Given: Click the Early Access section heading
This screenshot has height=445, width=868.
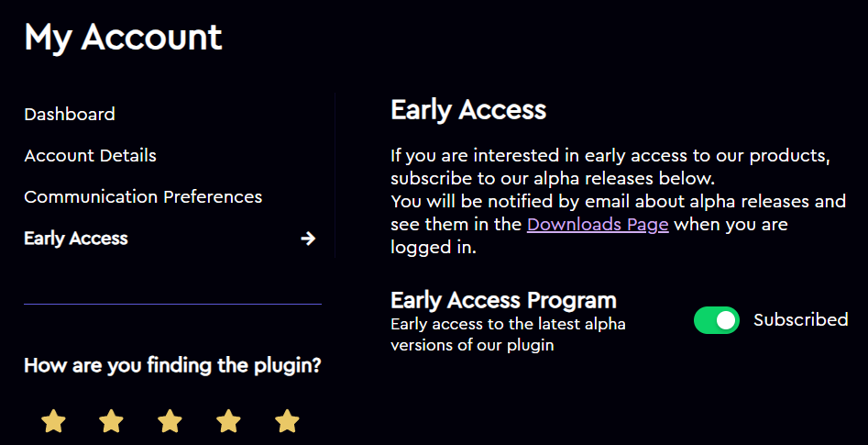Looking at the screenshot, I should point(468,110).
